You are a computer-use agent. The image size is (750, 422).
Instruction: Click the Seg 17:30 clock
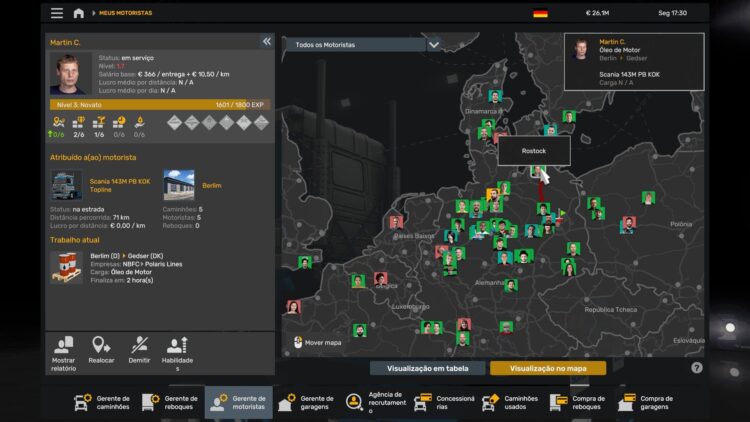(672, 13)
